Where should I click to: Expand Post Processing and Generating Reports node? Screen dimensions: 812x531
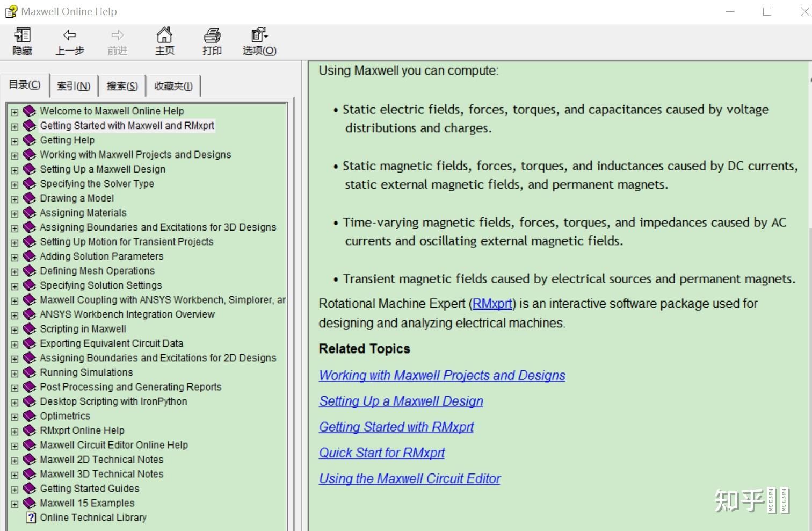tap(15, 388)
